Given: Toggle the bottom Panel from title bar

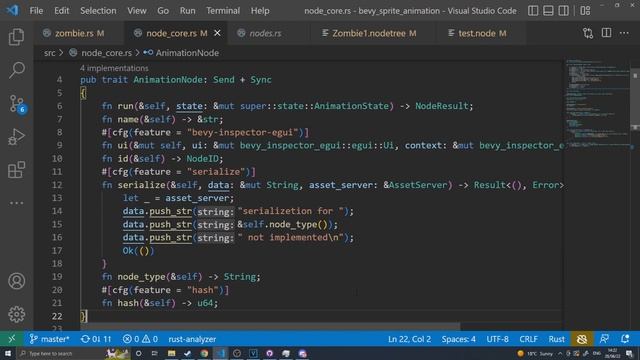Looking at the screenshot, I should tap(548, 11).
